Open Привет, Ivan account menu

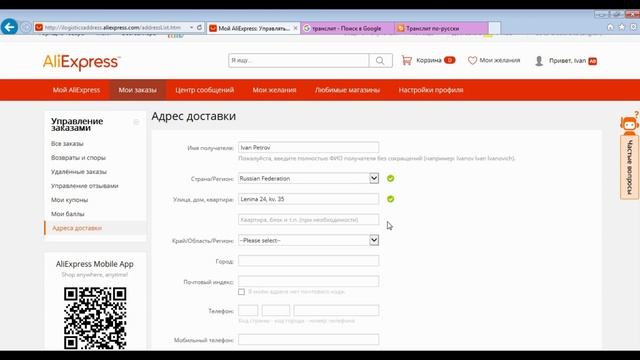pyautogui.click(x=567, y=61)
